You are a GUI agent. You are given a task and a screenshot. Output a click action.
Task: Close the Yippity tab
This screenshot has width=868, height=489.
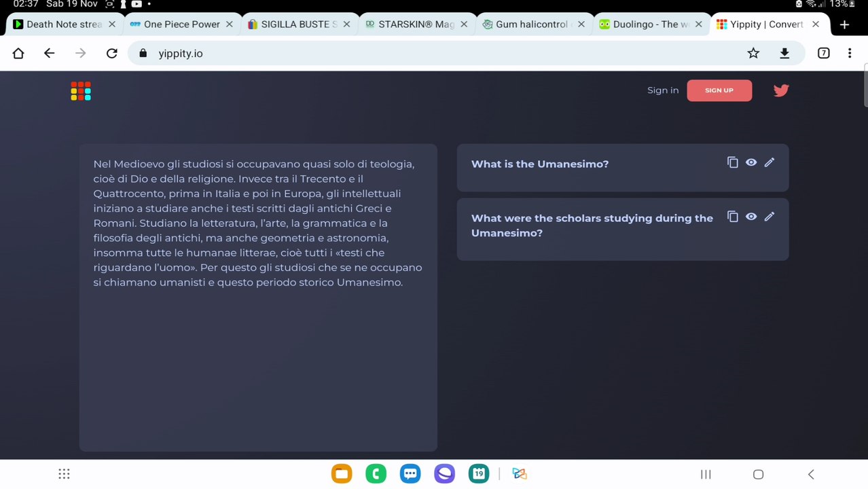pyautogui.click(x=816, y=24)
